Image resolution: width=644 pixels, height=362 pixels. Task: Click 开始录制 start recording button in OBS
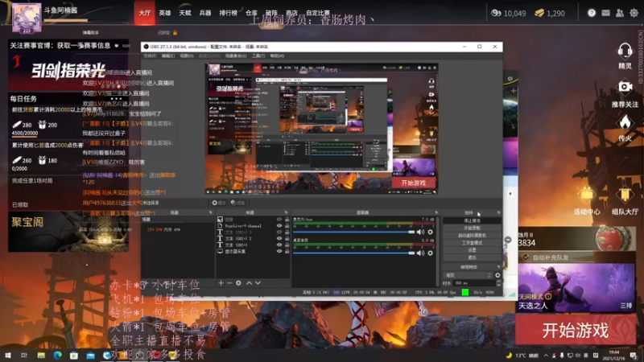point(472,228)
